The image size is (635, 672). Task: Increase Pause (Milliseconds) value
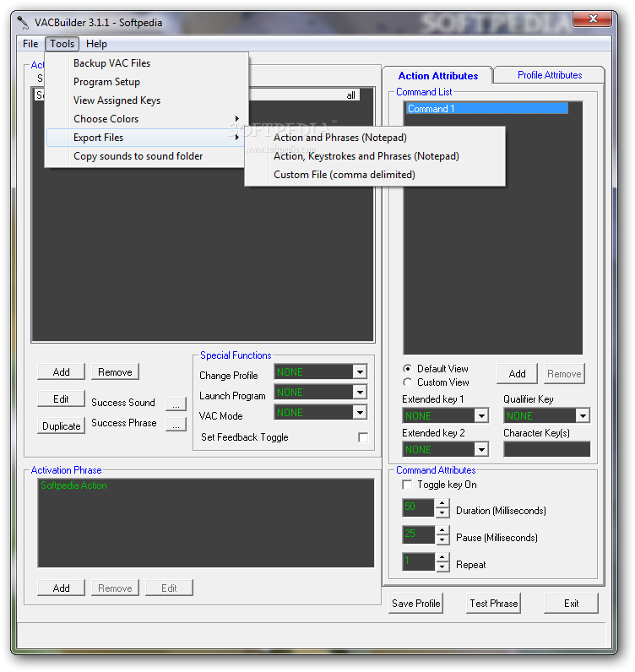pyautogui.click(x=442, y=530)
